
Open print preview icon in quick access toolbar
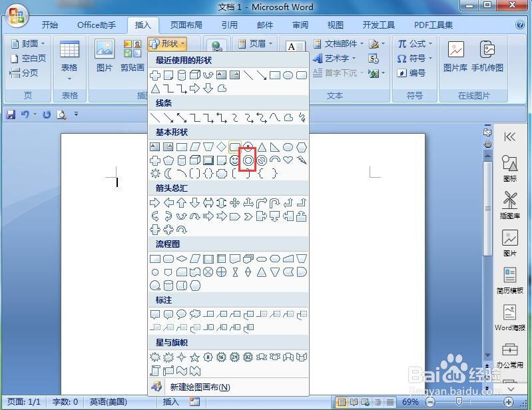(61, 114)
